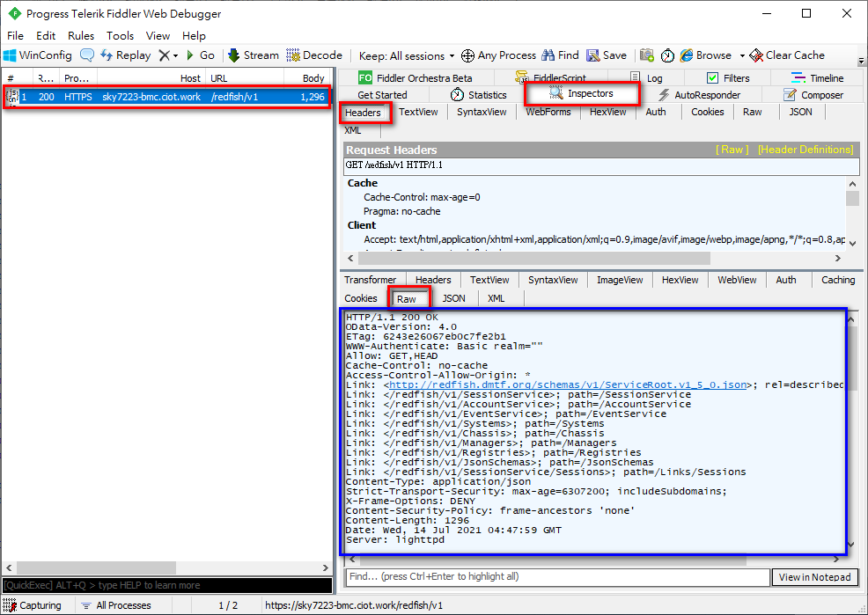Replay the selected session
The height and width of the screenshot is (615, 868).
click(x=125, y=55)
